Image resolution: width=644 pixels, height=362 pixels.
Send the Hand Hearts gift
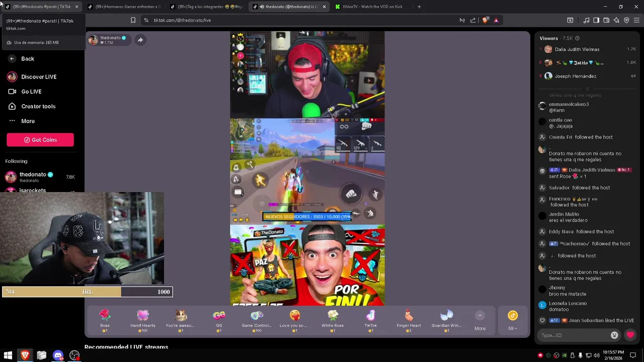pyautogui.click(x=143, y=320)
